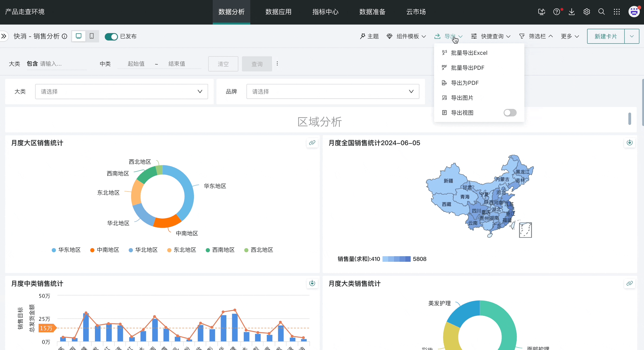Choose 导出为PDF menu entry
The width and height of the screenshot is (644, 350).
click(x=479, y=83)
